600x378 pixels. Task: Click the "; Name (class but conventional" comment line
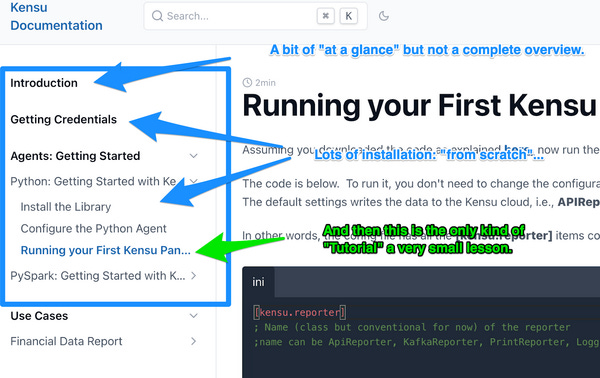coord(412,327)
